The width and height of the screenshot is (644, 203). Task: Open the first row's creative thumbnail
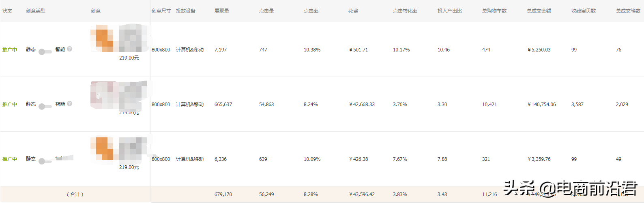pos(118,38)
